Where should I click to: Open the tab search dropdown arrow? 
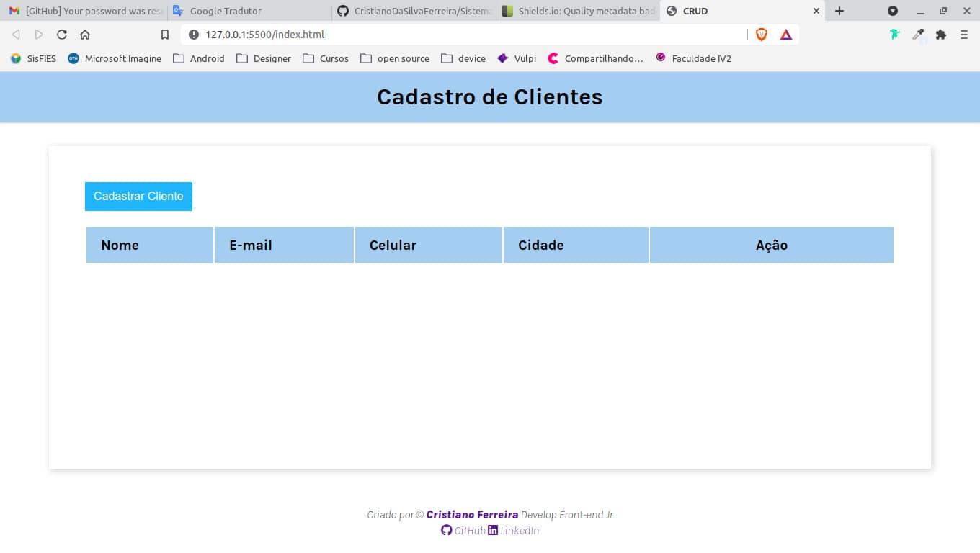[x=893, y=11]
